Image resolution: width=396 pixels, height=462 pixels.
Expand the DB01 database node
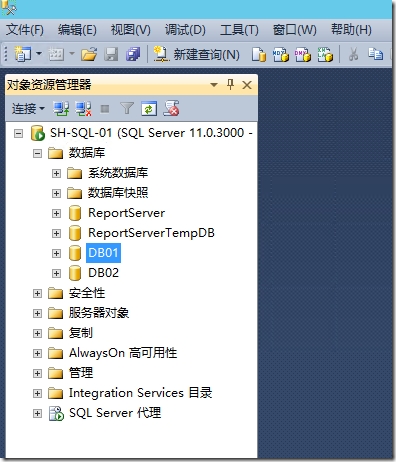[x=56, y=254]
